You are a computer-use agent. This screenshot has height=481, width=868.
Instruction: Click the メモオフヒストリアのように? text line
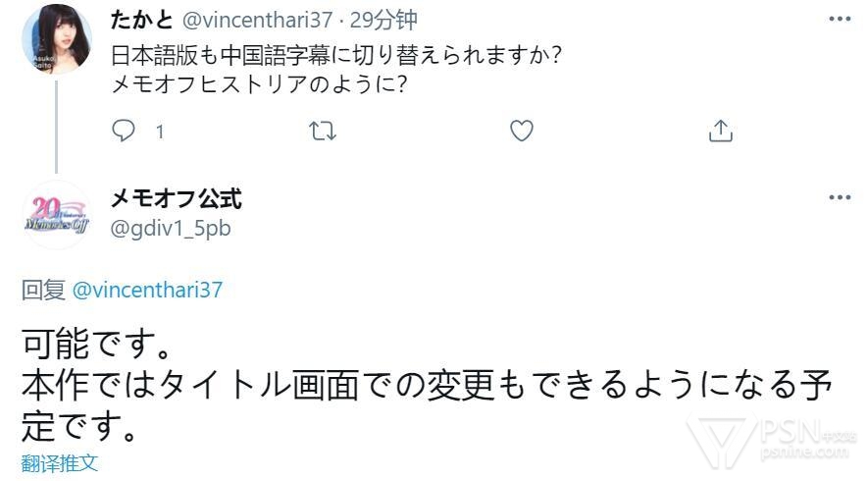pos(260,84)
